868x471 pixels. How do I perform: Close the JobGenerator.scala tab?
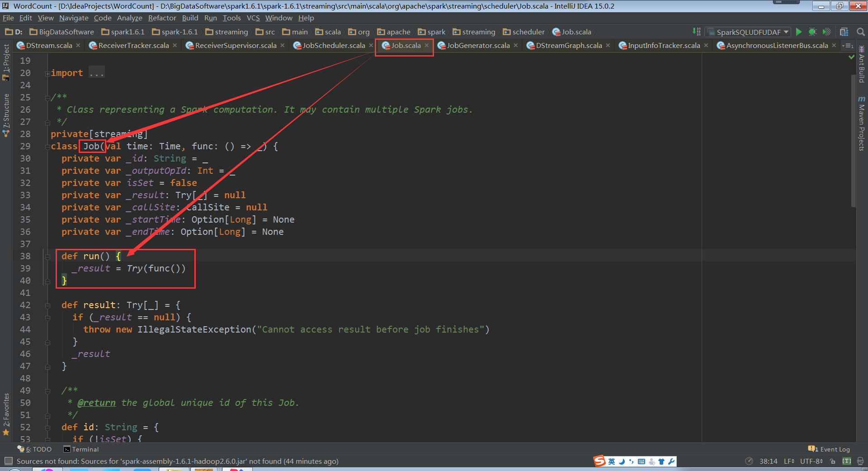pos(516,45)
